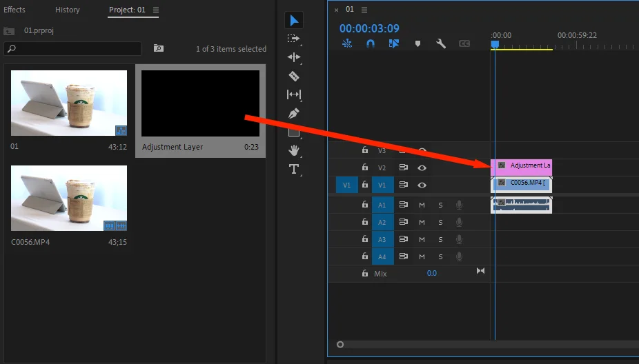The height and width of the screenshot is (364, 639).
Task: Toggle sync lock on track A2
Action: click(x=404, y=221)
